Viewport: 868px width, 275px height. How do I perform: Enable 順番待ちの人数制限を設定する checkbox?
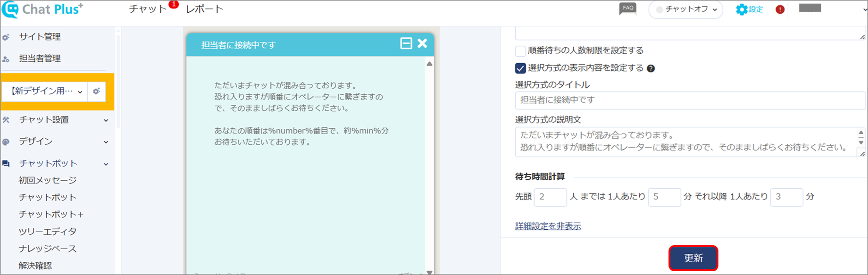pos(520,51)
